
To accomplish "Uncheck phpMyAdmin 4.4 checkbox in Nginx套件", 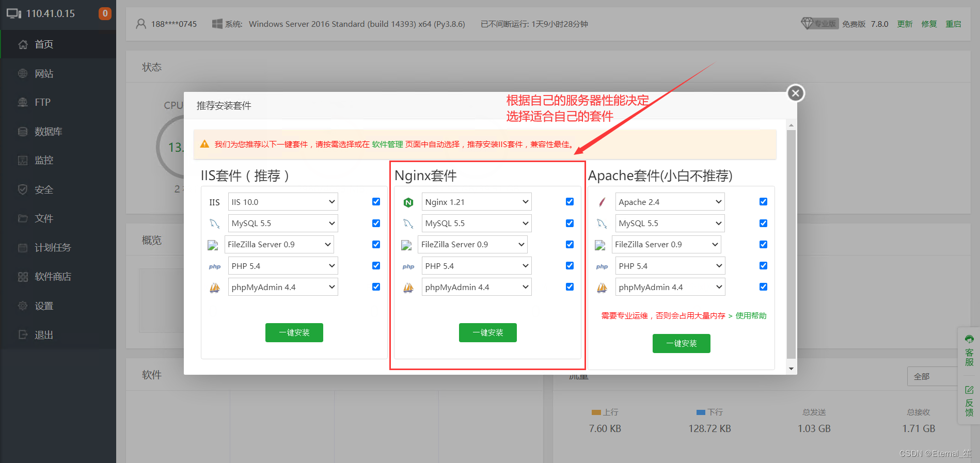I will (570, 286).
